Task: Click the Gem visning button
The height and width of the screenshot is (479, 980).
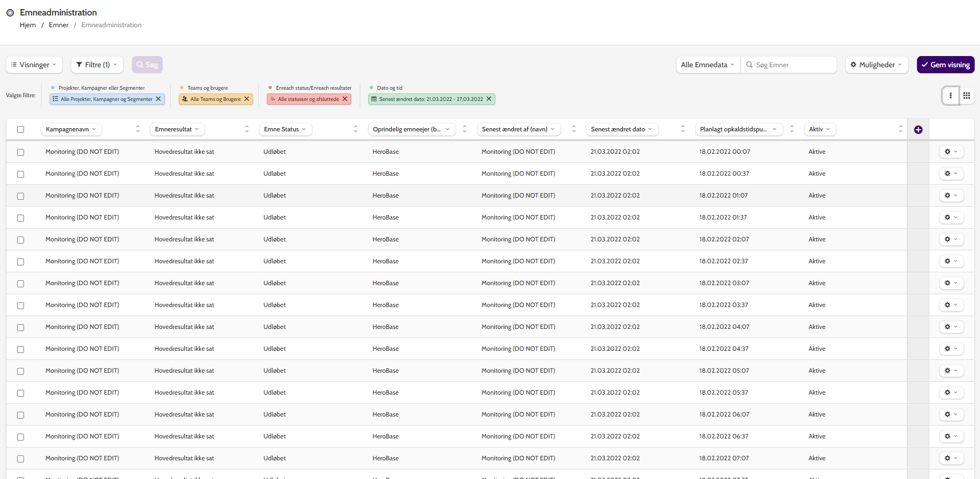Action: click(945, 65)
